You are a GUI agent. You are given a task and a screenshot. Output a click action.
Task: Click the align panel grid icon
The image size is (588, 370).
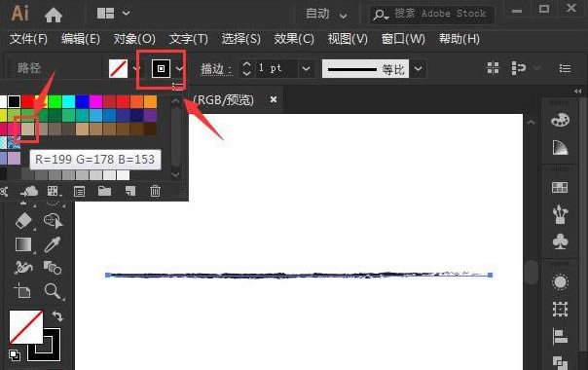point(493,68)
